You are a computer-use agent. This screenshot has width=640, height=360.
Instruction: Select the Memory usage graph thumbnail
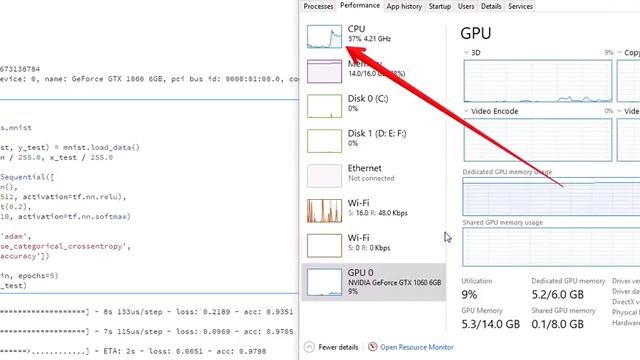(324, 71)
